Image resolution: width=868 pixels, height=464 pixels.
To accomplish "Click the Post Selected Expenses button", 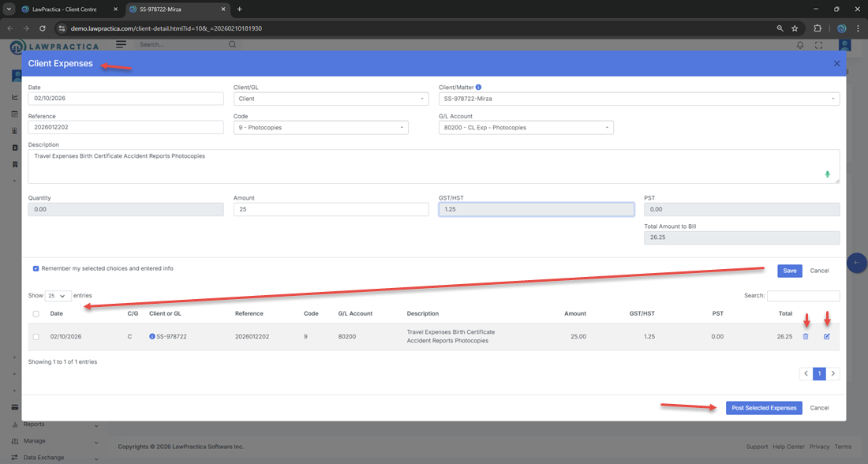I will pyautogui.click(x=763, y=408).
